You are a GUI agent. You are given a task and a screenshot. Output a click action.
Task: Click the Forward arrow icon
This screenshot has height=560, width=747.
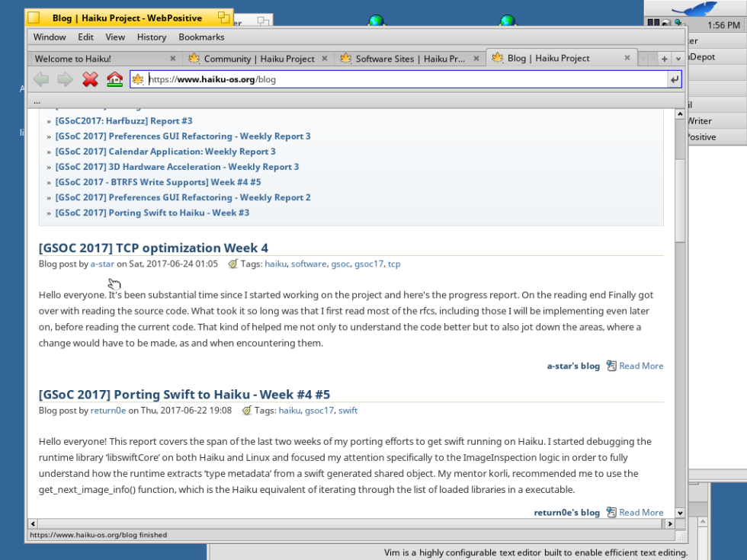coord(66,79)
